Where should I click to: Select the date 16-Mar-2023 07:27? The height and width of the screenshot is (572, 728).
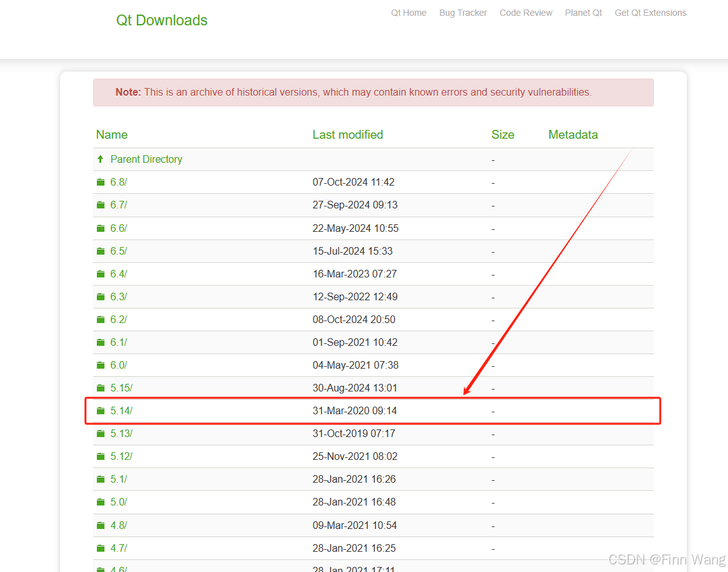pyautogui.click(x=355, y=274)
